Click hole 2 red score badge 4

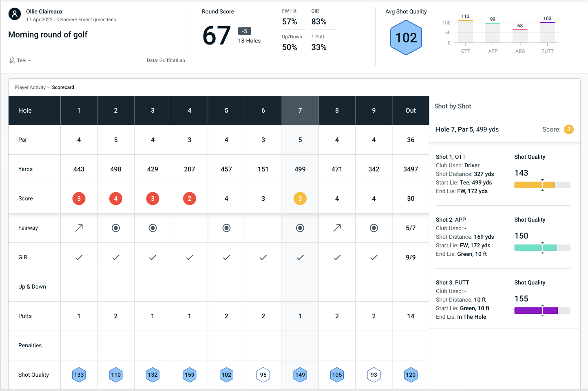coord(116,198)
